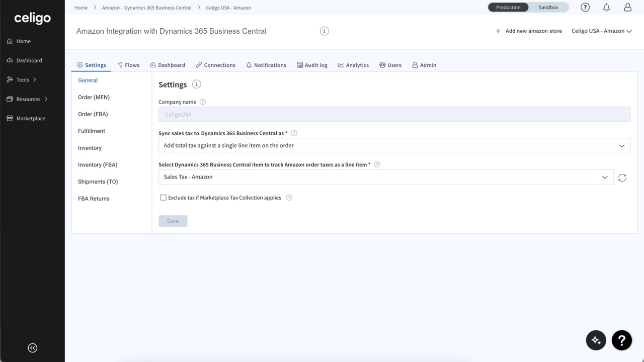Switch environment to Sandbox
This screenshot has width=644, height=362.
(548, 8)
